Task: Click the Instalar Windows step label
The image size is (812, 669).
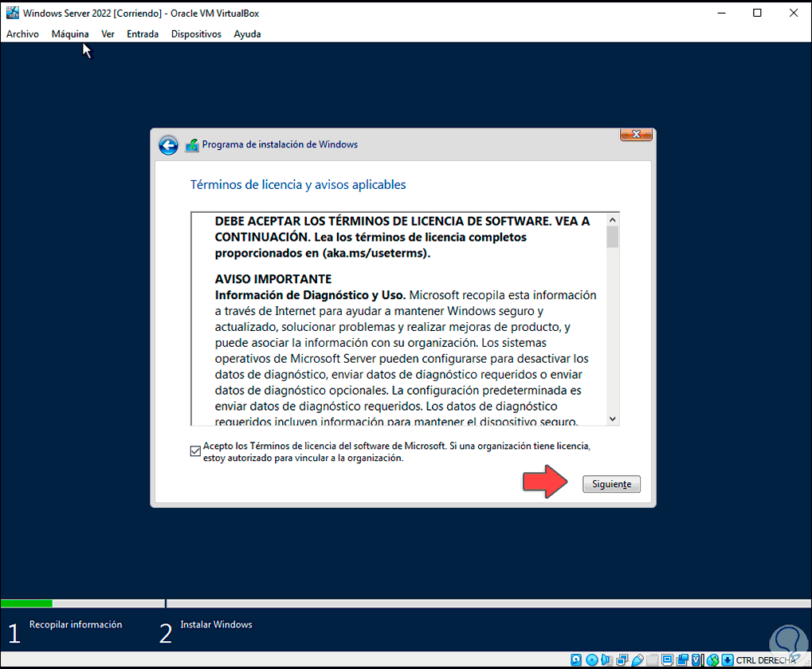Action: coord(216,624)
